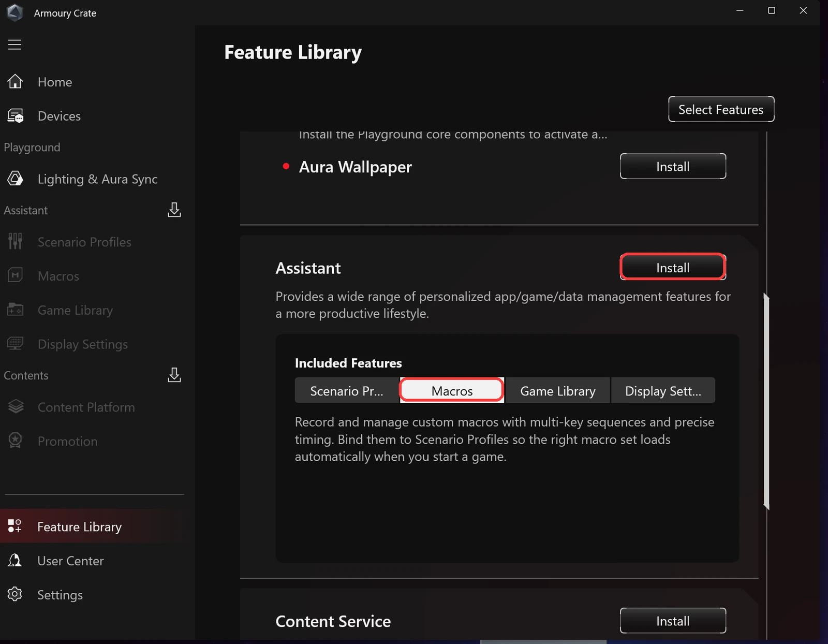Screen dimensions: 828x644
Task: Switch to the Game Library feature tab
Action: tap(558, 390)
